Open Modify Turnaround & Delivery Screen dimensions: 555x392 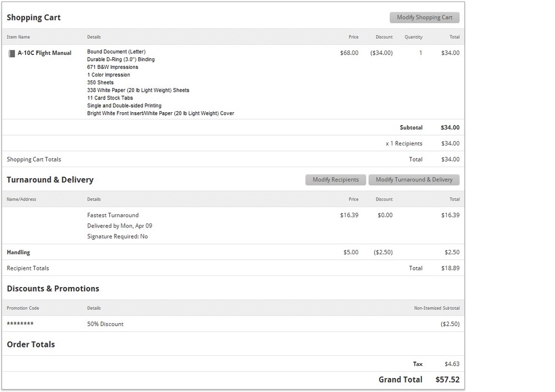coord(414,179)
